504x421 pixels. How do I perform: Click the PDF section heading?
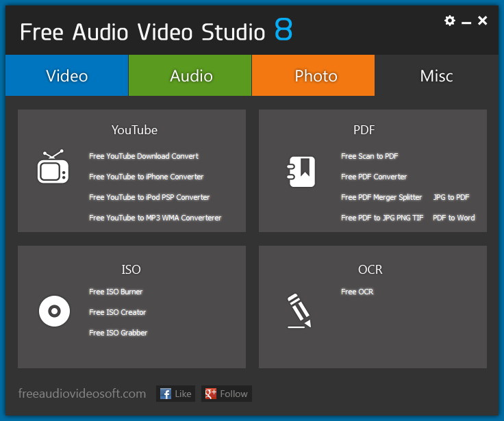click(364, 130)
